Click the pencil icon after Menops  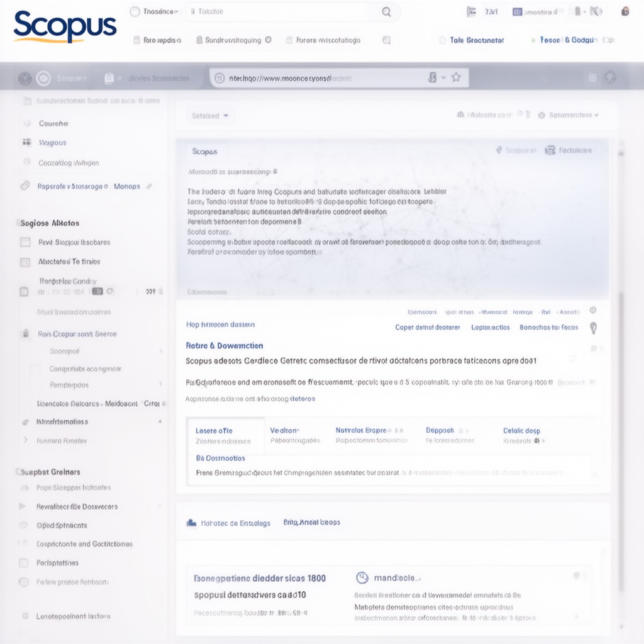point(149,186)
